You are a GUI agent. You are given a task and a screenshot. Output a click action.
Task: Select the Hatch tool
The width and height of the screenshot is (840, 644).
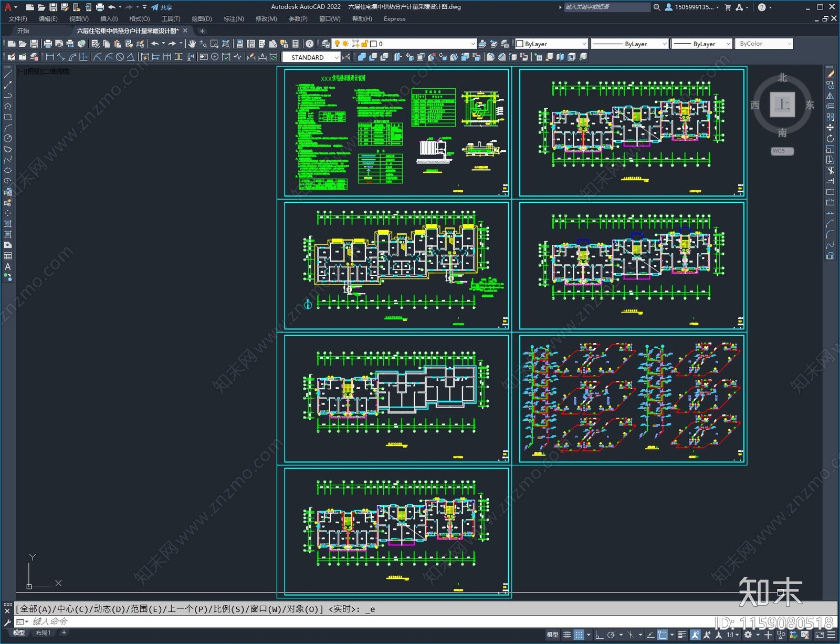8,224
